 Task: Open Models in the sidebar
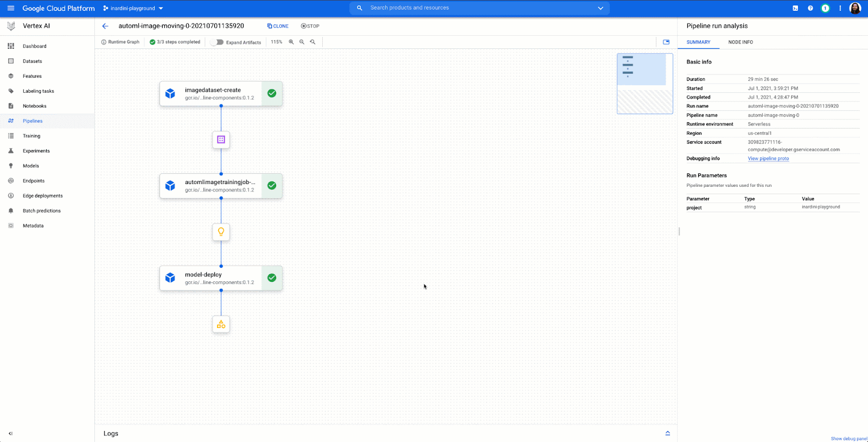[x=31, y=166]
